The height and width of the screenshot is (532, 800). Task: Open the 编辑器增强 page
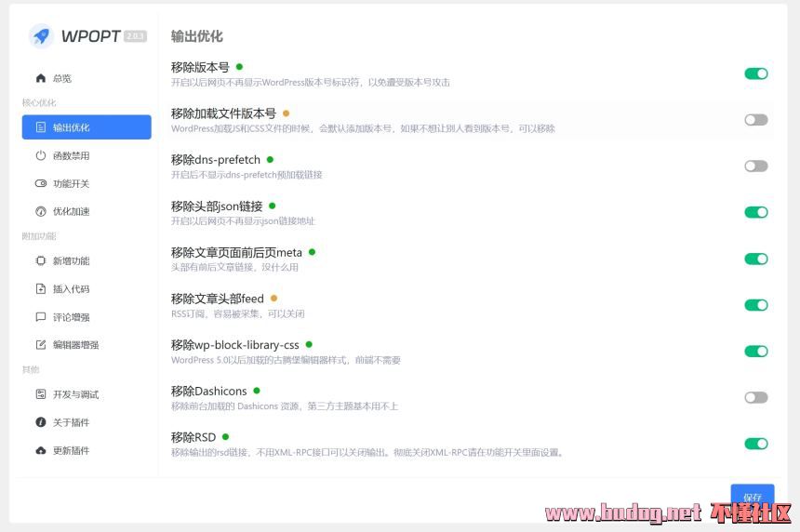87,345
